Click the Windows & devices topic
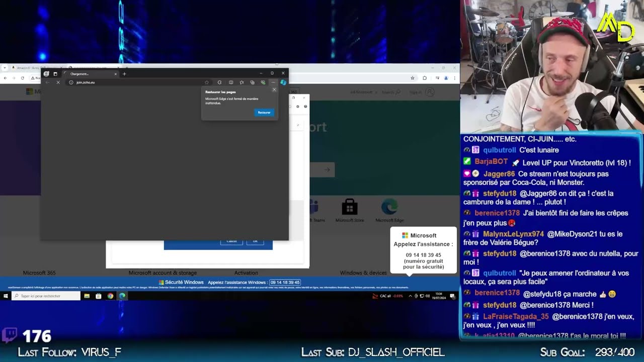This screenshot has height=362, width=644. [x=363, y=273]
